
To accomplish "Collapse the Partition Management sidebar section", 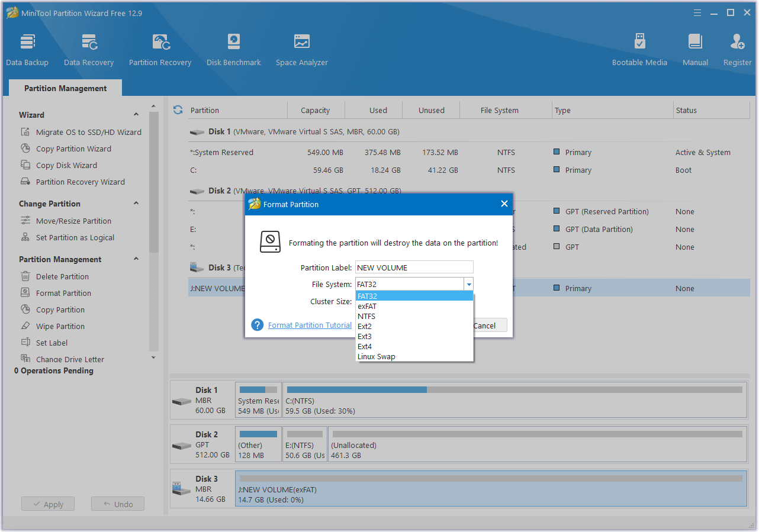I will point(136,259).
